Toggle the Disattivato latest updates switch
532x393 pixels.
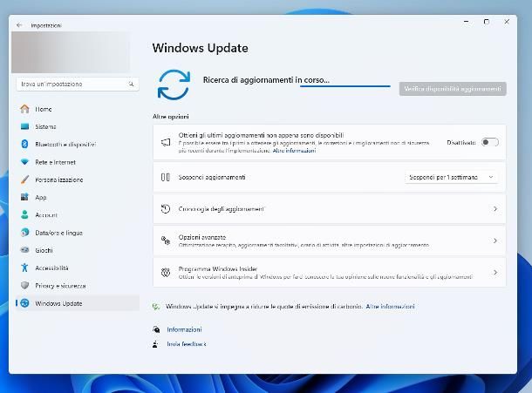(x=490, y=142)
